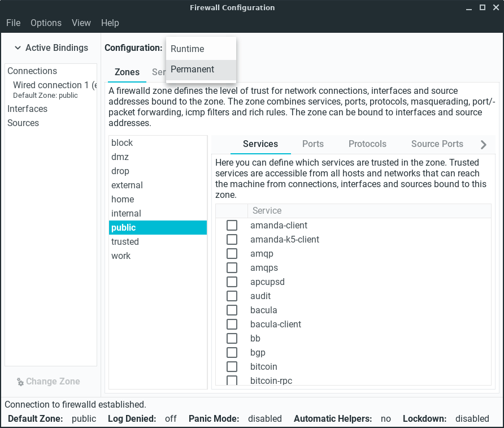Click the Change Zone gear icon
This screenshot has width=504, height=428.
pyautogui.click(x=20, y=382)
